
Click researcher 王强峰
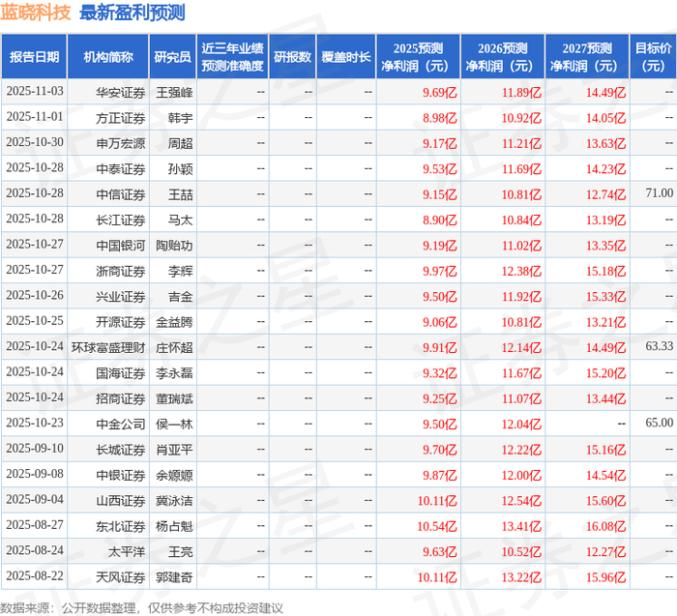click(x=174, y=93)
